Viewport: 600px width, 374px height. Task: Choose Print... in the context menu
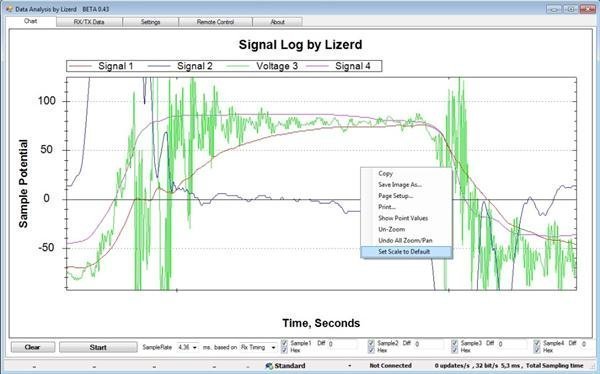[x=406, y=207]
